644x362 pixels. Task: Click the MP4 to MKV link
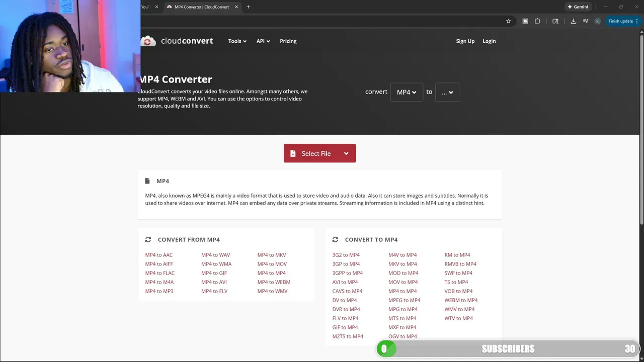pyautogui.click(x=272, y=255)
